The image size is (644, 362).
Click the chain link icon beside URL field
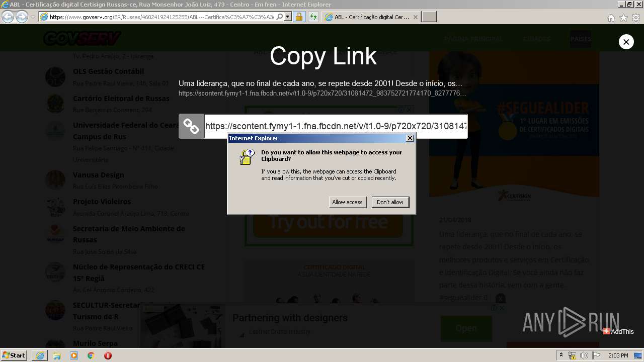(191, 126)
